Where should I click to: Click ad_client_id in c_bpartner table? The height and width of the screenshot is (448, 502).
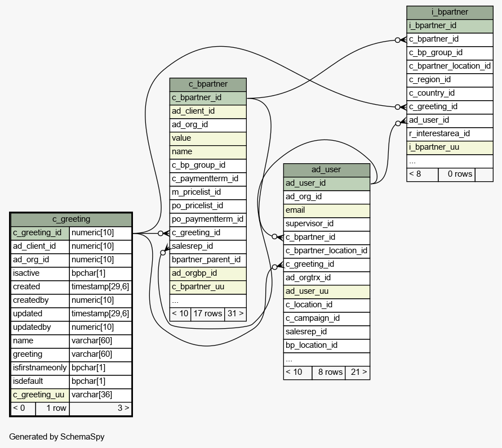click(208, 111)
